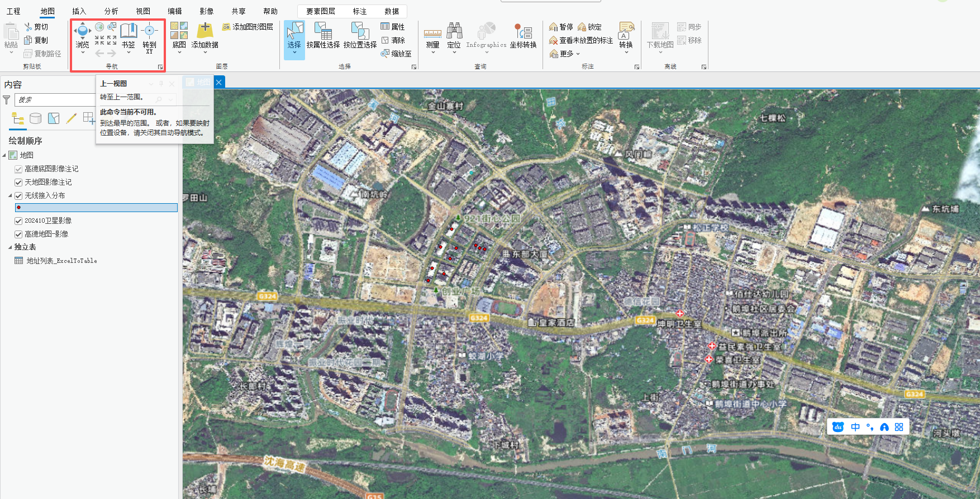
Task: Click the contents pane 搜索 search box
Action: click(55, 100)
